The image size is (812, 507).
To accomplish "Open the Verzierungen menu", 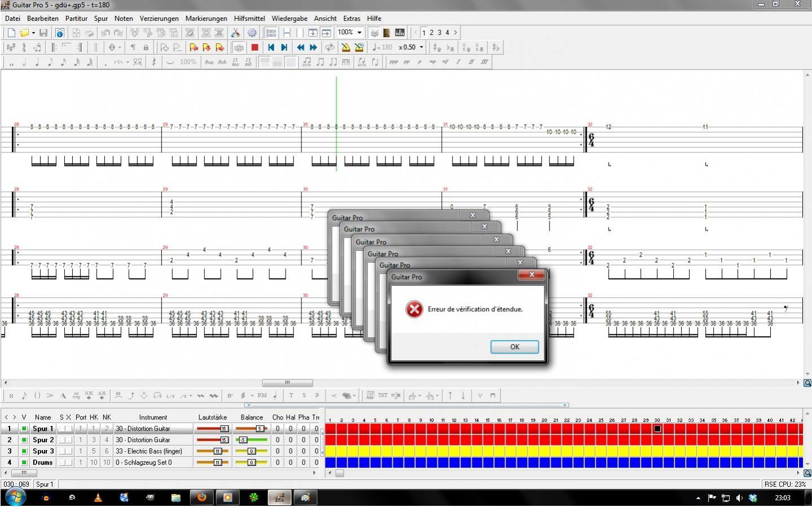I will pyautogui.click(x=159, y=18).
